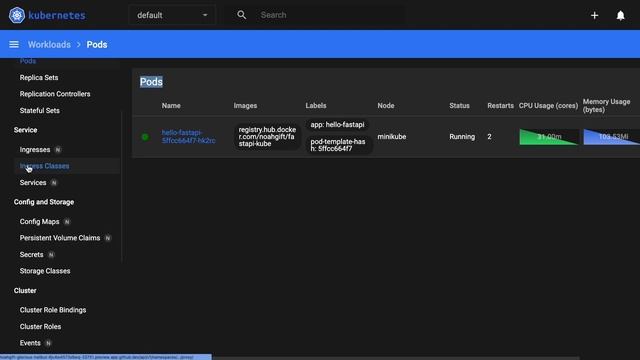
Task: Go to Workloads breadcrumb
Action: pyautogui.click(x=49, y=44)
